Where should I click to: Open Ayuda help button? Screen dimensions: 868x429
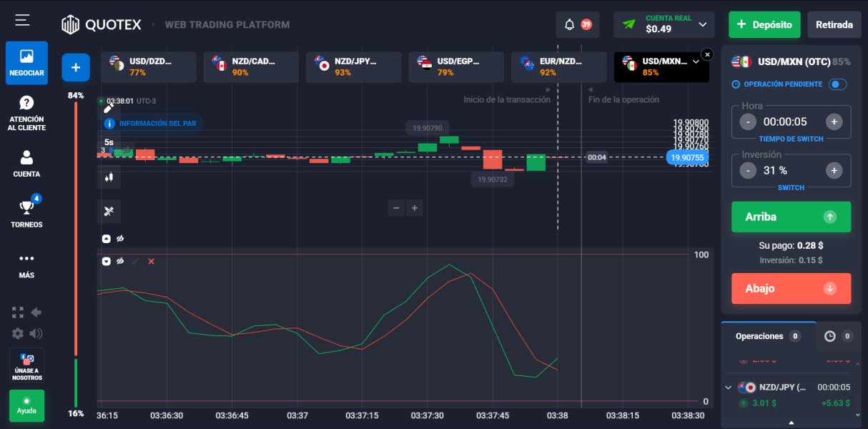(26, 405)
